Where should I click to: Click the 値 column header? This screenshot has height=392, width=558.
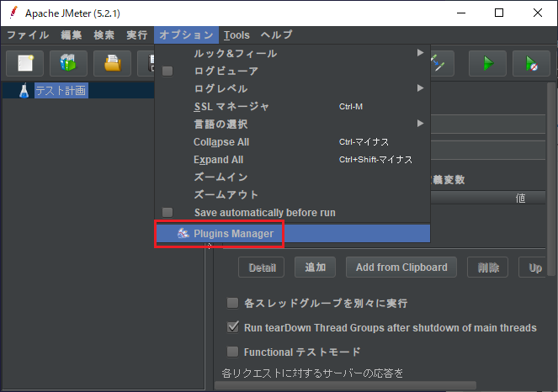pos(520,198)
